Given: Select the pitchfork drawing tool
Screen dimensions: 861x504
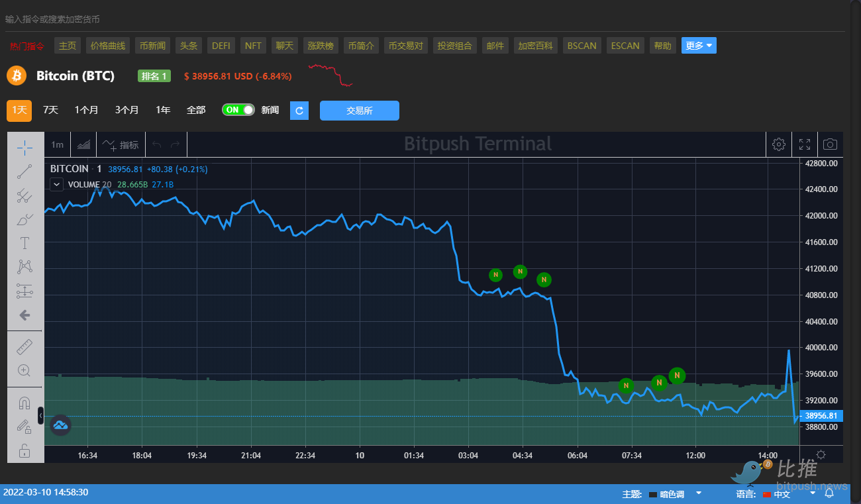Looking at the screenshot, I should tap(25, 195).
